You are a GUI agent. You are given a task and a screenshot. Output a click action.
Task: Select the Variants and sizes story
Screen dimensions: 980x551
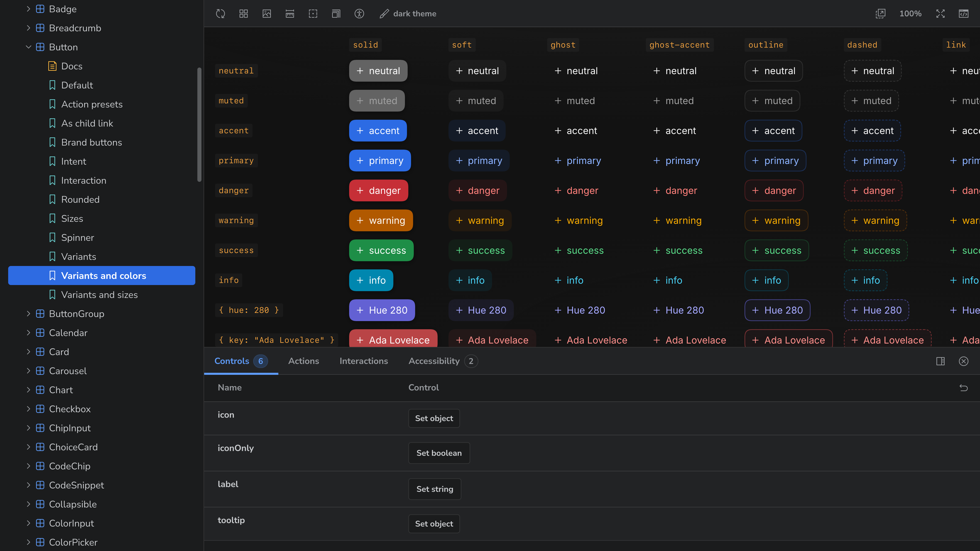pyautogui.click(x=102, y=295)
